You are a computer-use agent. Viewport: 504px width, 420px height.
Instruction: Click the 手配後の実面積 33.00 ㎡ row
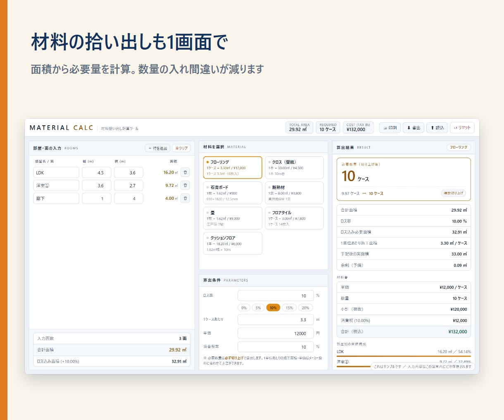click(404, 254)
